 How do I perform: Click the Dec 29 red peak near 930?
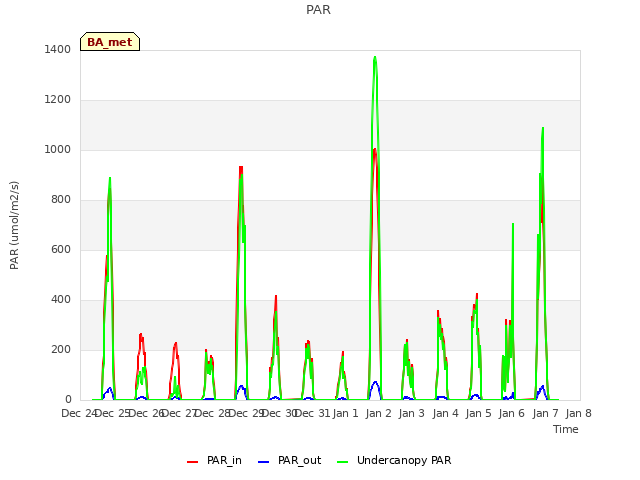tap(241, 167)
